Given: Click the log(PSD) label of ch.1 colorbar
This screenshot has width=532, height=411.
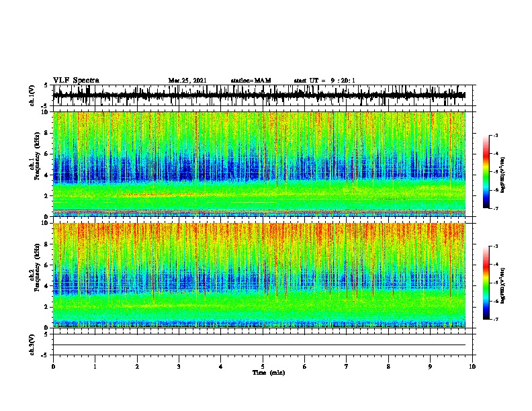Looking at the screenshot, I should pyautogui.click(x=502, y=175).
